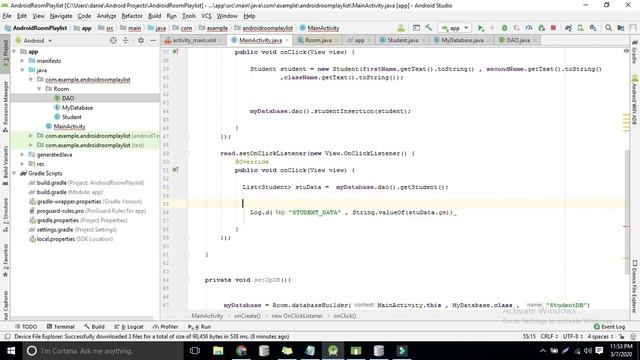640x360 pixels.
Task: Start debugging with the bug icon
Action: (504, 28)
